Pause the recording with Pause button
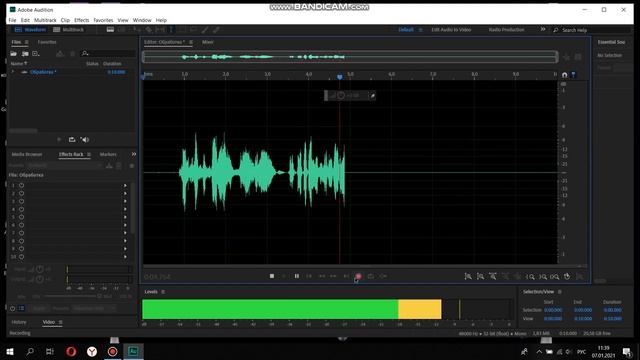The width and height of the screenshot is (640, 360). coord(297,276)
